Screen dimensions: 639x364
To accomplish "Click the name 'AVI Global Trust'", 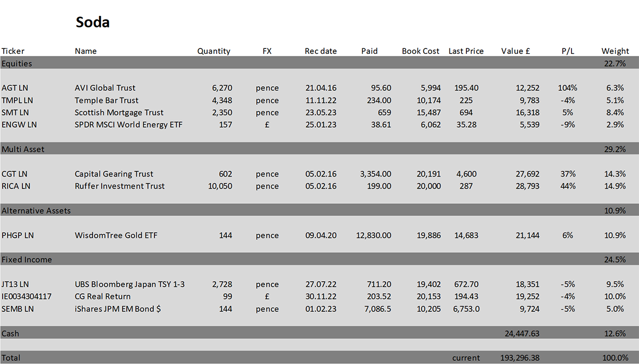I will [105, 88].
